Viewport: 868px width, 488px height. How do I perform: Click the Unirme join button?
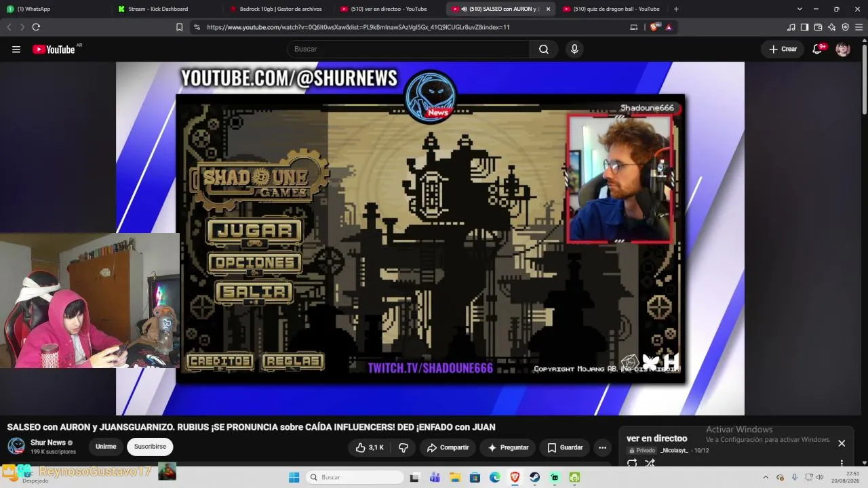coord(106,447)
